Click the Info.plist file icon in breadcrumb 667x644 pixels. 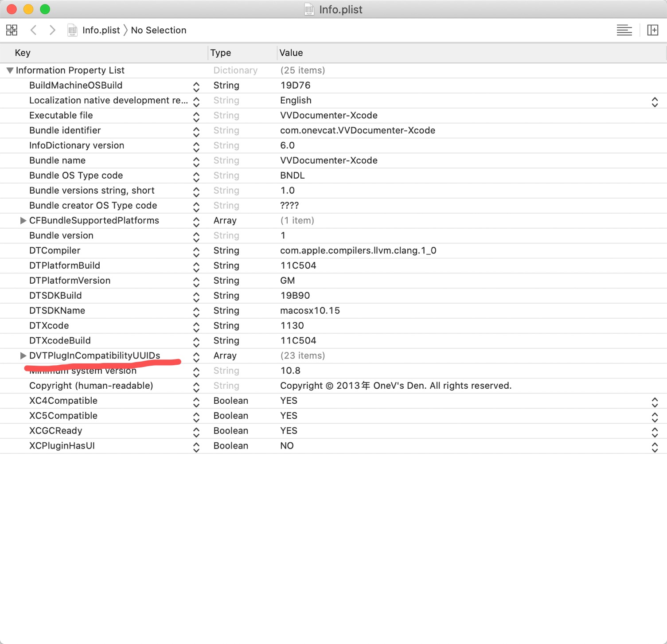point(72,30)
